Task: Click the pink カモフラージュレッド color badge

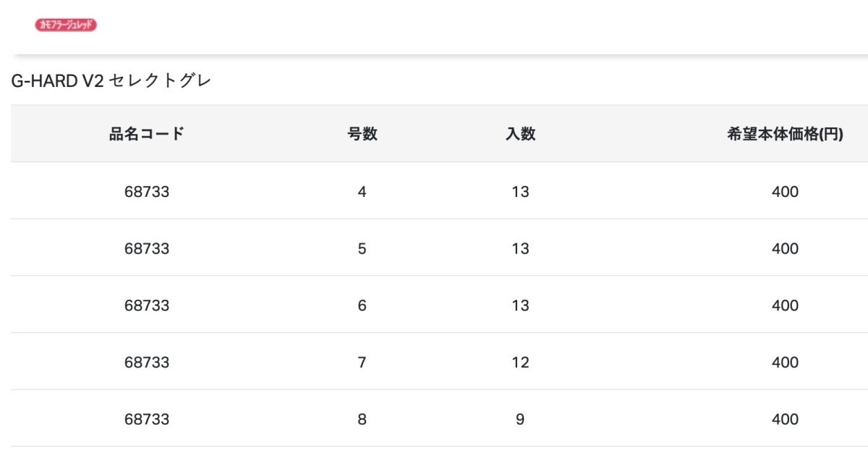Action: click(66, 25)
